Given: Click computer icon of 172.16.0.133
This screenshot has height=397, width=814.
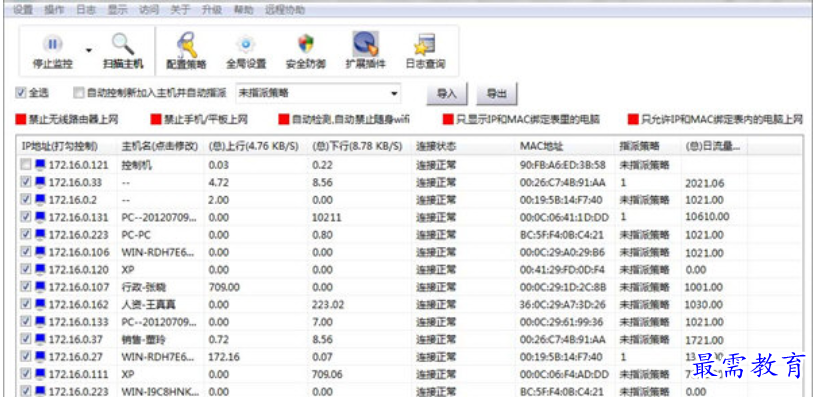Looking at the screenshot, I should click(x=40, y=322).
